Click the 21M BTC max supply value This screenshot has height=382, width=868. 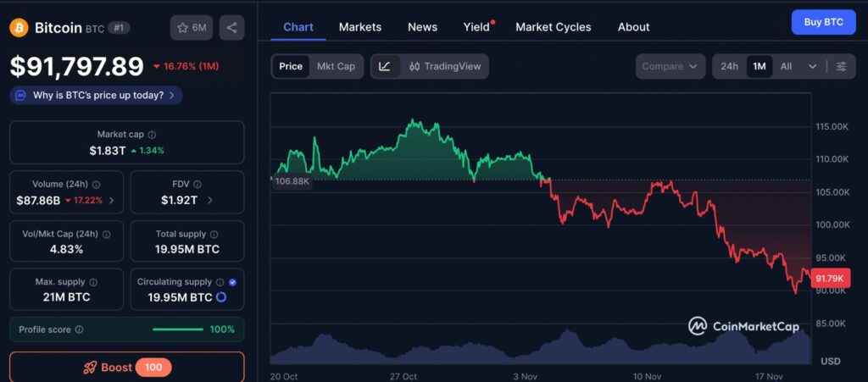click(x=66, y=297)
